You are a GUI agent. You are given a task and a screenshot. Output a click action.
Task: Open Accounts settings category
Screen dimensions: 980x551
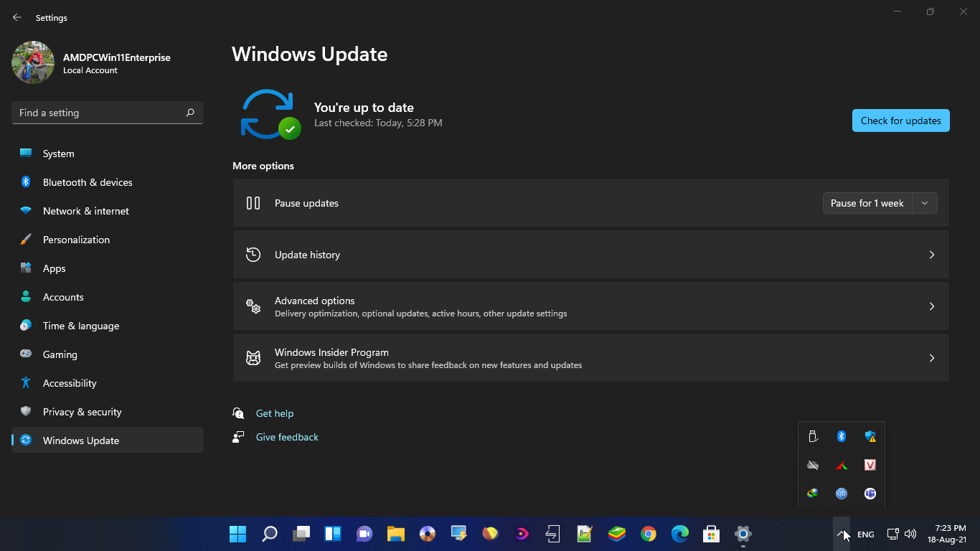pyautogui.click(x=108, y=297)
